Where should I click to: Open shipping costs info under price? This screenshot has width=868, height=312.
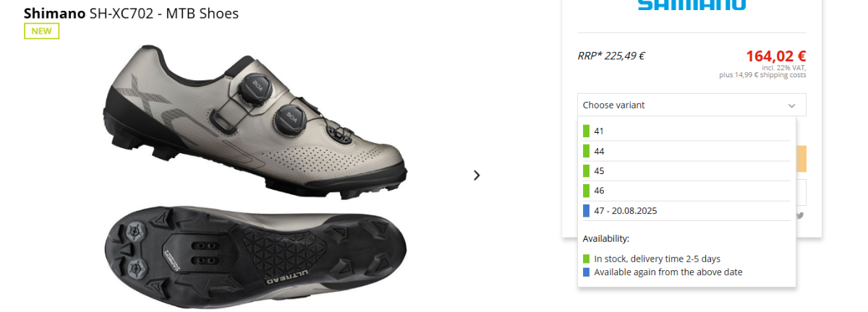coord(762,74)
